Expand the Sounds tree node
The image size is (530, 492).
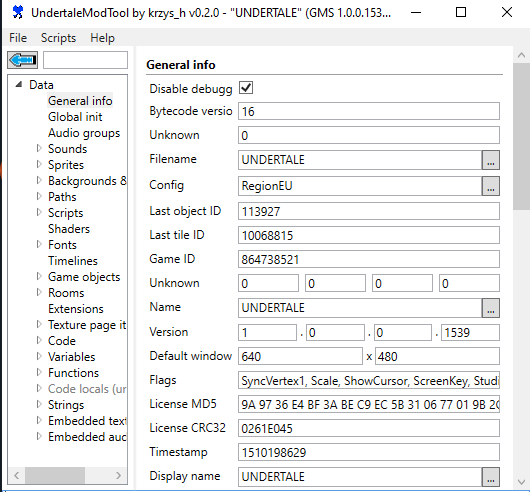(x=39, y=148)
